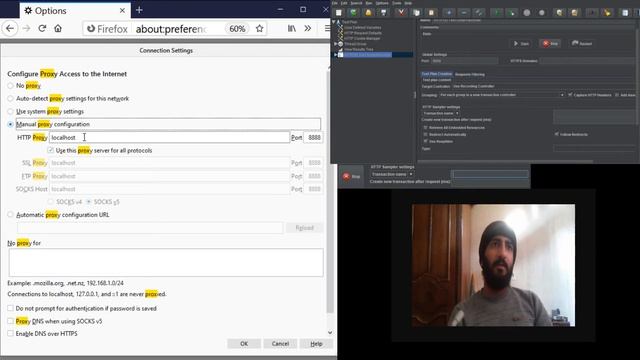Select Automatic proxy configuration URL option
Image resolution: width=640 pixels, height=360 pixels.
10,215
